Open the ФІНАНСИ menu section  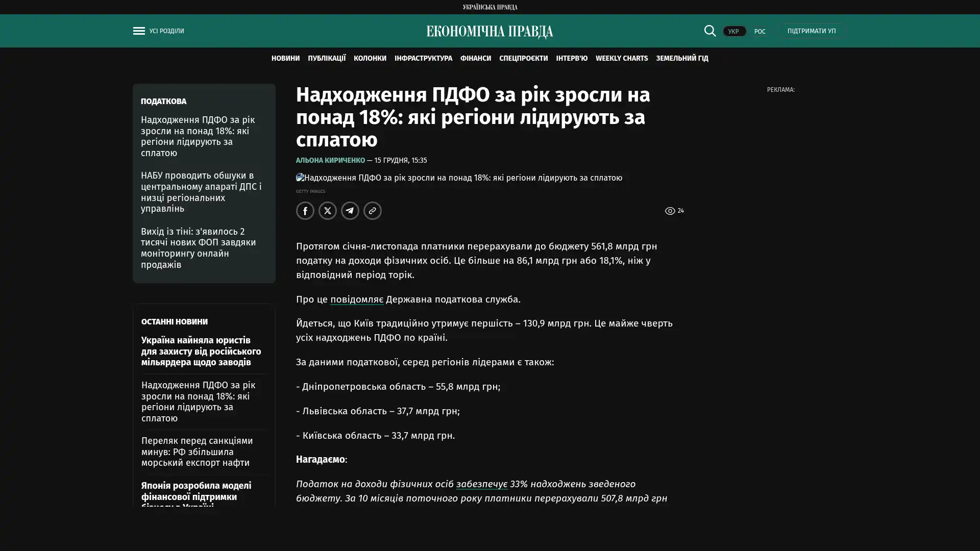click(475, 59)
